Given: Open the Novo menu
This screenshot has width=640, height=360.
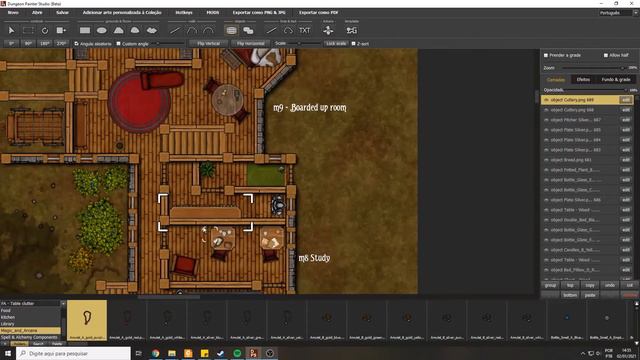Looking at the screenshot, I should pyautogui.click(x=13, y=13).
